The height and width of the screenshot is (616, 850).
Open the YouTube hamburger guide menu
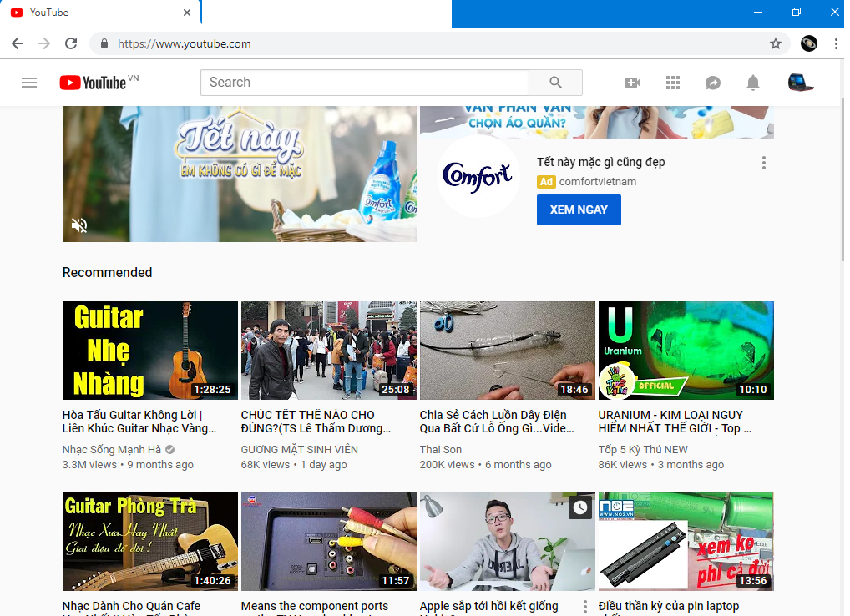click(x=29, y=83)
